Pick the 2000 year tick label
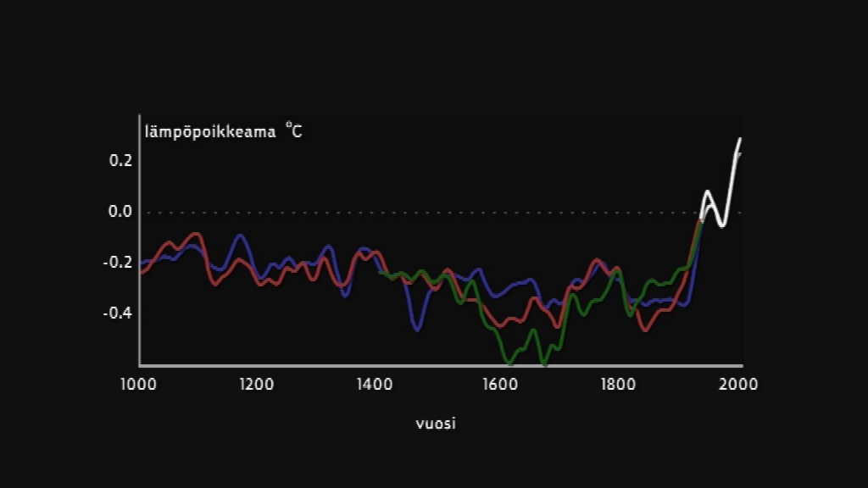The width and height of the screenshot is (868, 488). pyautogui.click(x=737, y=384)
